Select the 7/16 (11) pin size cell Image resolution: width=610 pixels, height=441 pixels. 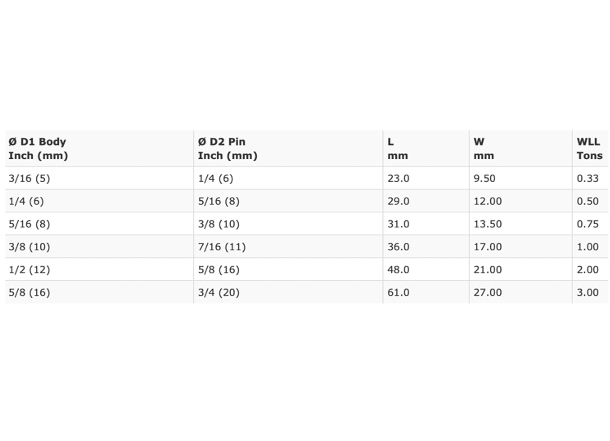222,247
